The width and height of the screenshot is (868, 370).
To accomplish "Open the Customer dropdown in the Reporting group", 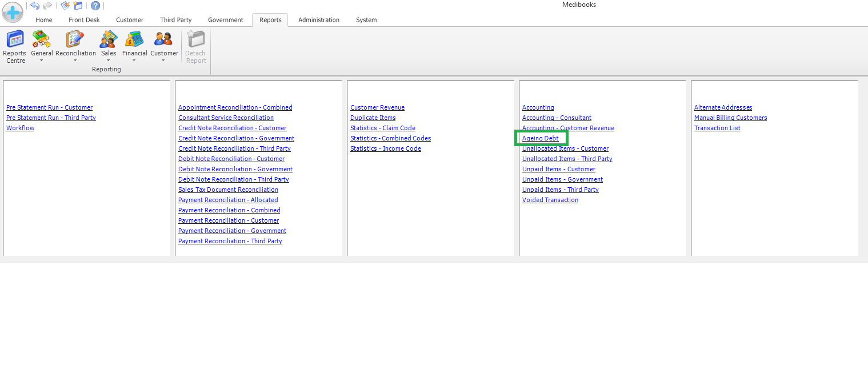I will [x=164, y=47].
